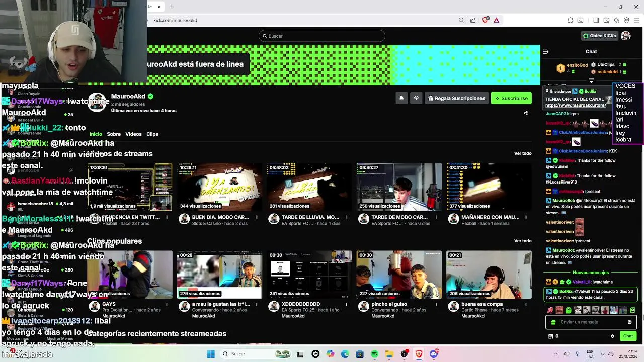Select the Clips tab
The height and width of the screenshot is (362, 644).
tap(152, 134)
